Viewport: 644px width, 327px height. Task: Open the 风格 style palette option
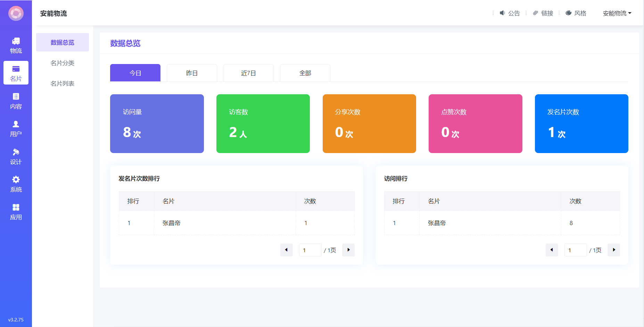(576, 13)
